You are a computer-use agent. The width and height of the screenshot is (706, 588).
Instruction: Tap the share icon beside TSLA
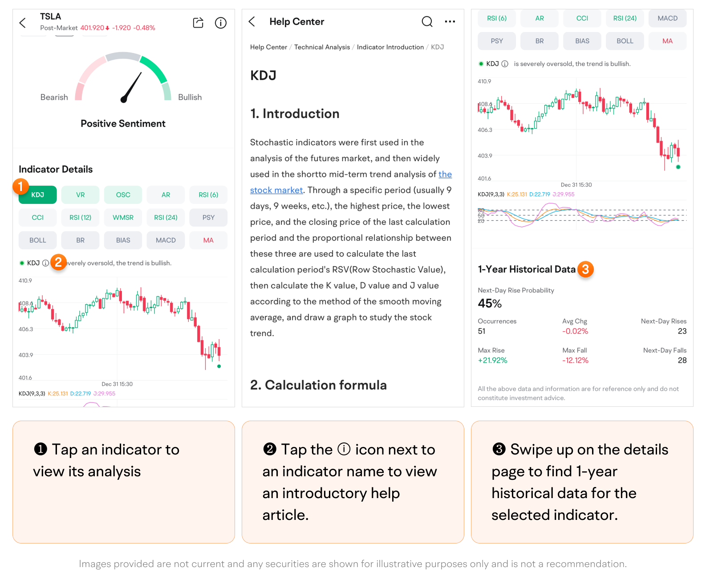(198, 23)
